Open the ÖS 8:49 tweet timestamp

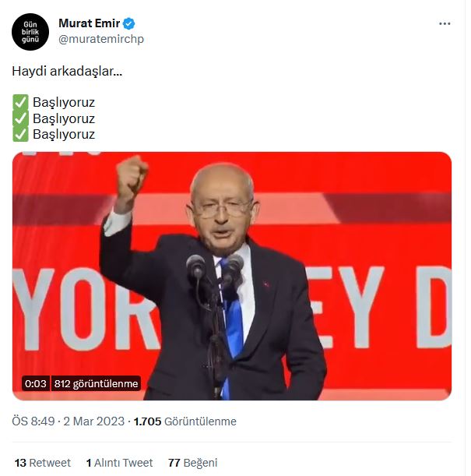coord(33,421)
